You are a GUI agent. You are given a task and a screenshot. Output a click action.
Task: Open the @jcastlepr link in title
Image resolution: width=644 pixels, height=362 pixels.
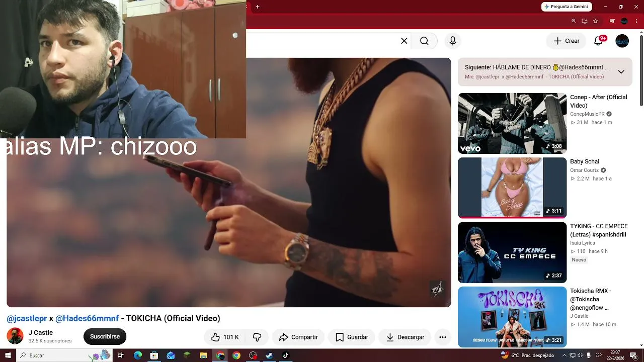point(27,318)
